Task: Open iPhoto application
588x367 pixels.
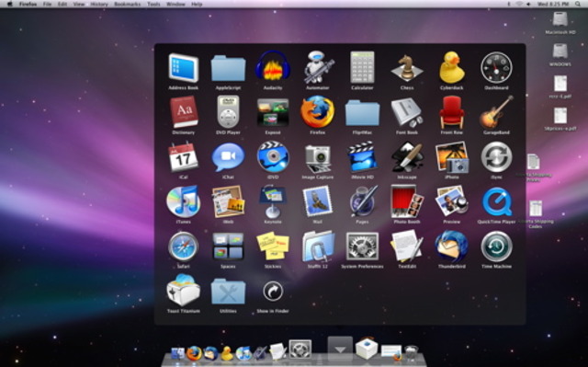Action: click(452, 157)
